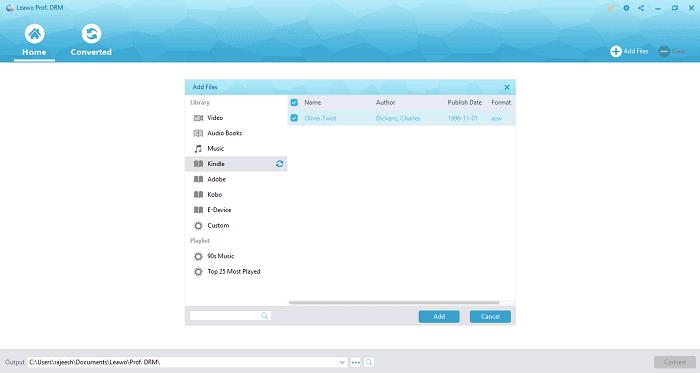The height and width of the screenshot is (373, 700).
Task: Open the Home tab
Action: [34, 41]
